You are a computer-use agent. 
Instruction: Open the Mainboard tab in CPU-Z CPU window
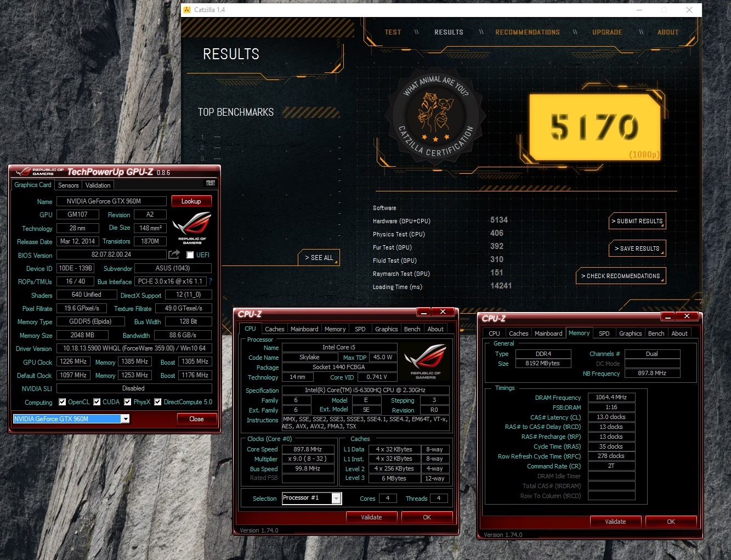point(304,329)
